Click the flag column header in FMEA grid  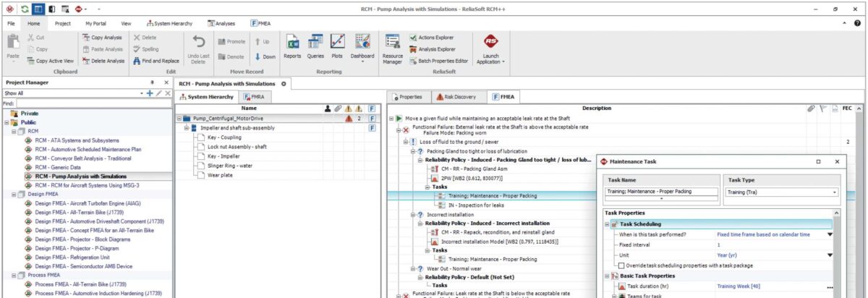[823, 108]
